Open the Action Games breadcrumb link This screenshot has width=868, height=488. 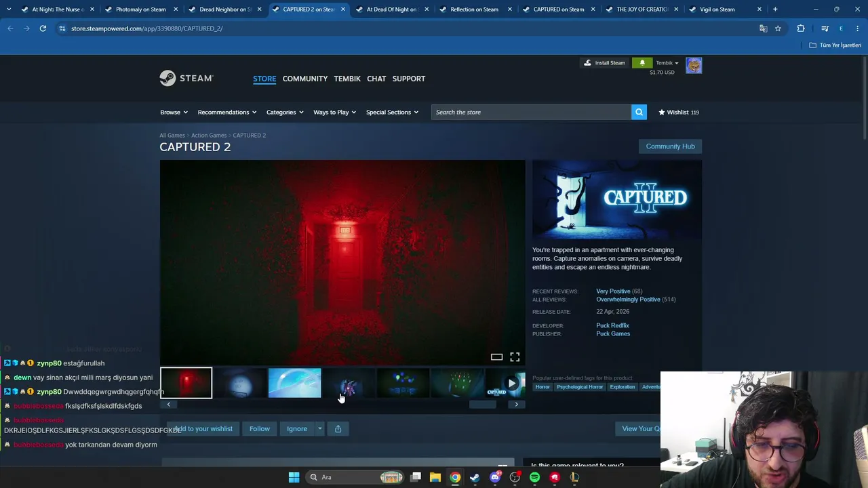[209, 136]
